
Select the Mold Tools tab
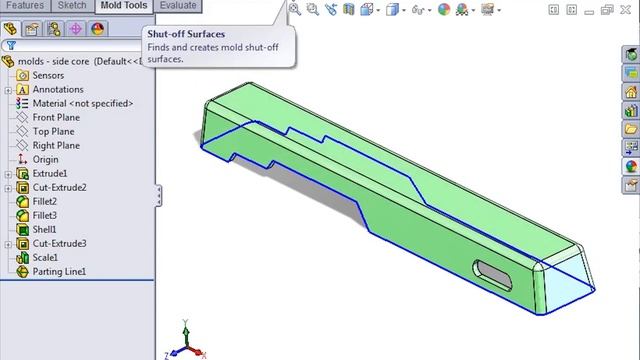tap(124, 6)
